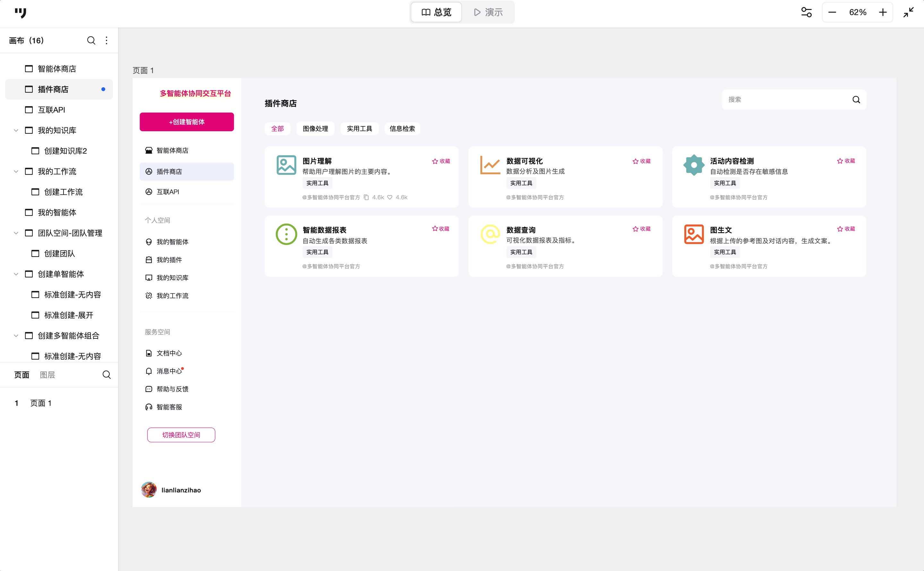Switch to the 演示 mode tab

pyautogui.click(x=488, y=13)
